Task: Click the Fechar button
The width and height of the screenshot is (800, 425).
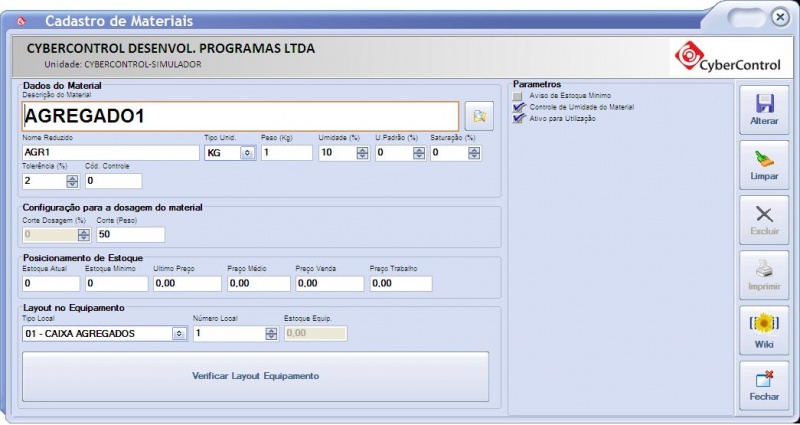Action: pos(764,386)
